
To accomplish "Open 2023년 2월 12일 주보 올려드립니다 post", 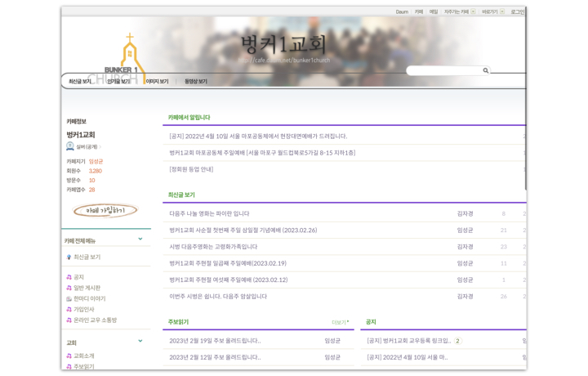I will click(215, 357).
